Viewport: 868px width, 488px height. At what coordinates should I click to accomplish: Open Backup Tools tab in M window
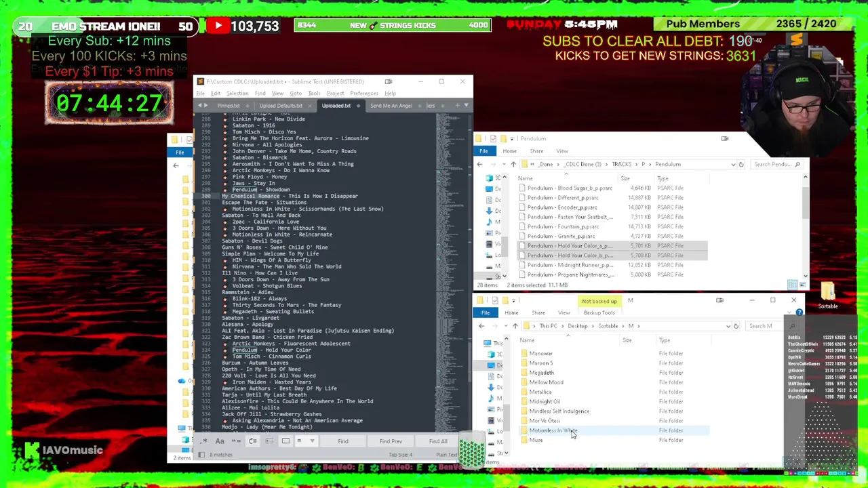[x=599, y=312]
